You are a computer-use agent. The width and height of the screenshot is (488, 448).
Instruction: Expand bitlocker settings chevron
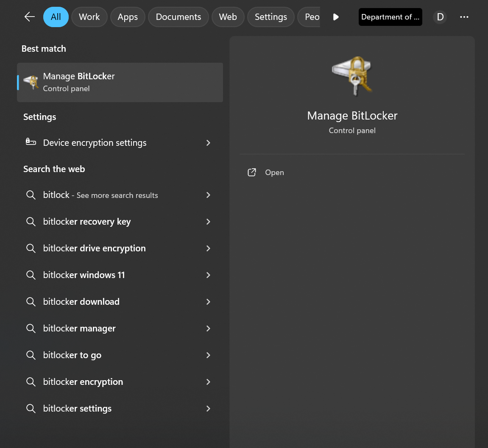208,409
